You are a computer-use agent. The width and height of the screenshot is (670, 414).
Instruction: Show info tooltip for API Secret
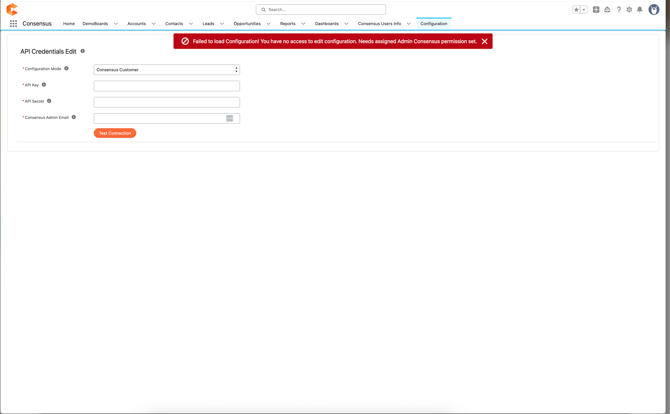coord(49,101)
